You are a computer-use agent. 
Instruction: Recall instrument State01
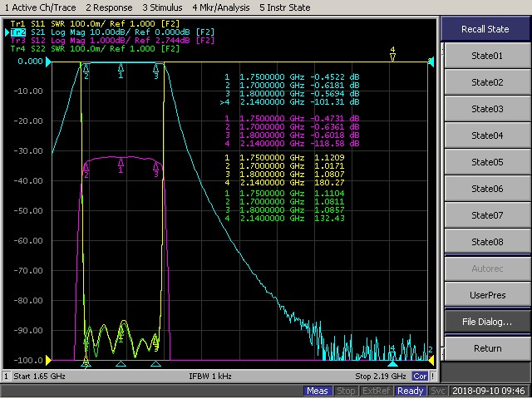tap(486, 56)
